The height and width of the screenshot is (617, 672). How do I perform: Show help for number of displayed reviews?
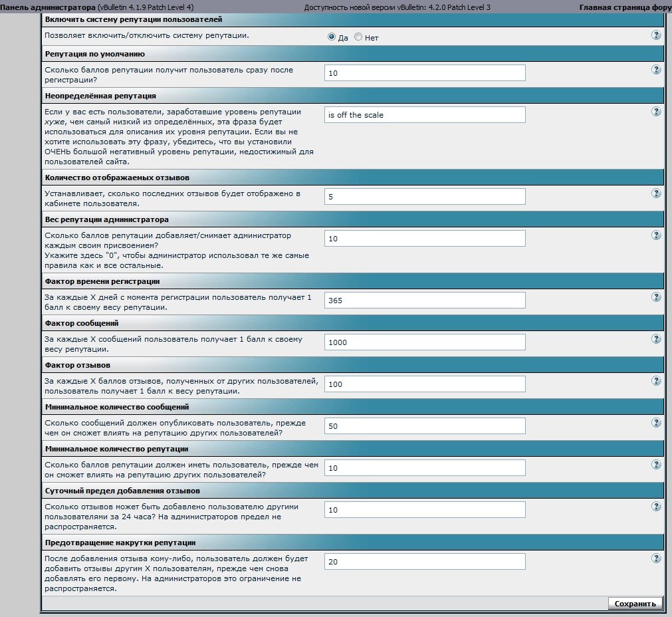pyautogui.click(x=656, y=193)
